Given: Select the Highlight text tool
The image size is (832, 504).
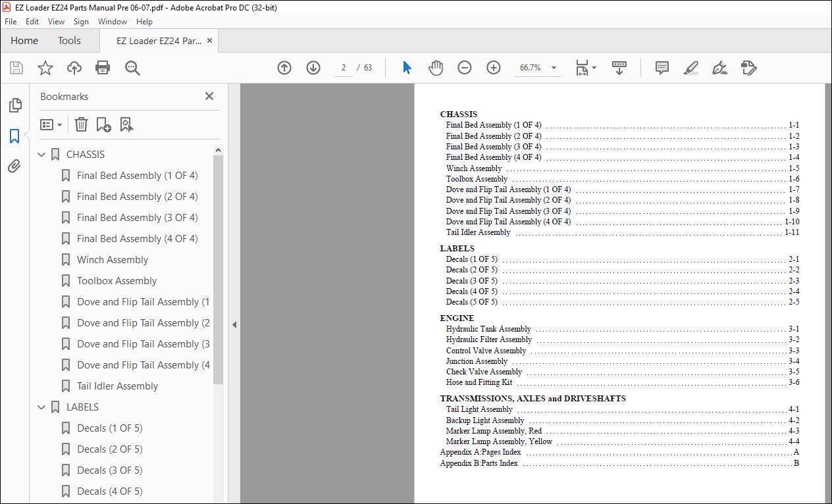Looking at the screenshot, I should [690, 68].
